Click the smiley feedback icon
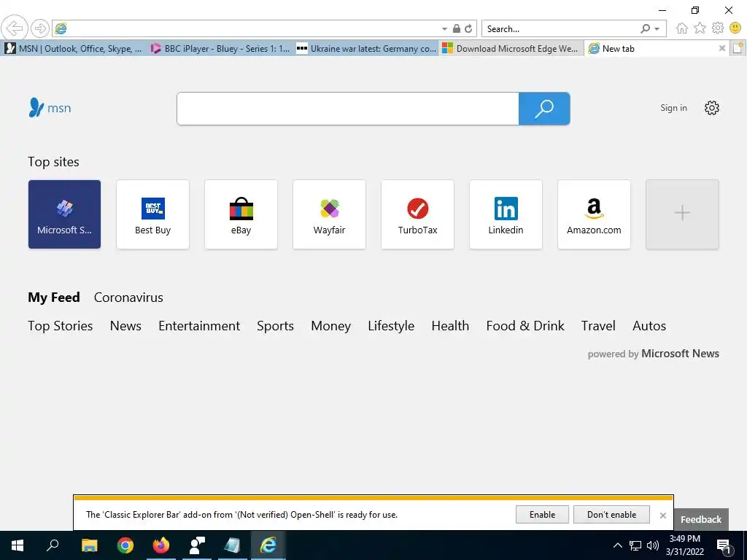Image resolution: width=747 pixels, height=560 pixels. (735, 28)
